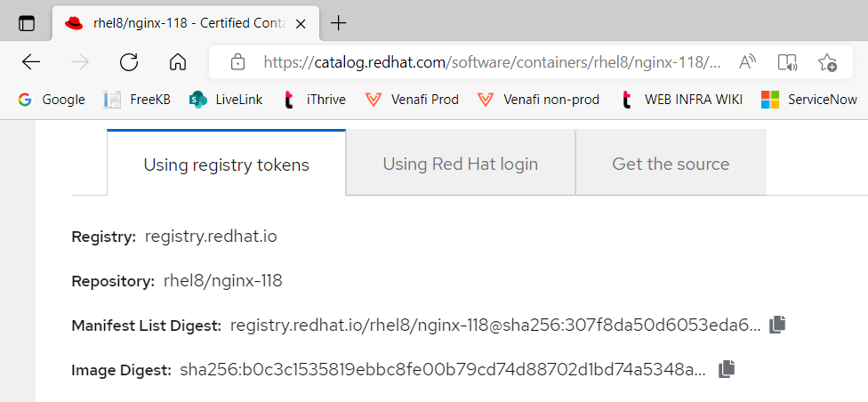Open immersive reader icon in address bar

click(x=786, y=62)
